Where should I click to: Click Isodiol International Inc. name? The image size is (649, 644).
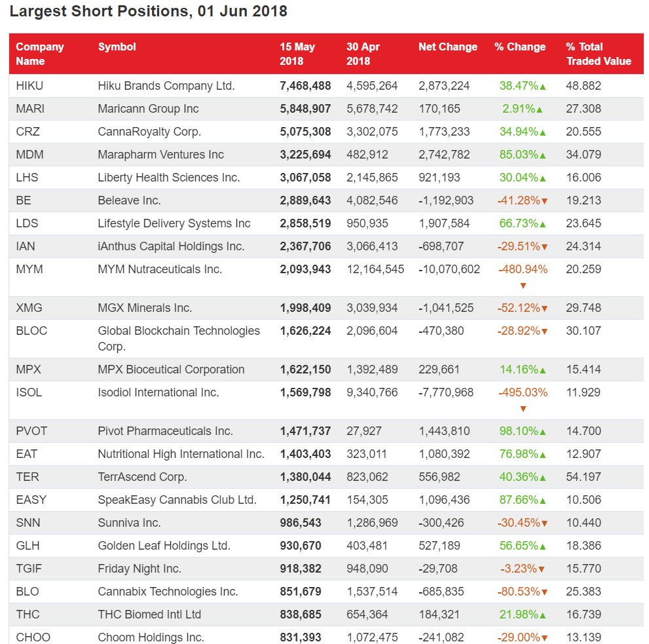tap(158, 392)
